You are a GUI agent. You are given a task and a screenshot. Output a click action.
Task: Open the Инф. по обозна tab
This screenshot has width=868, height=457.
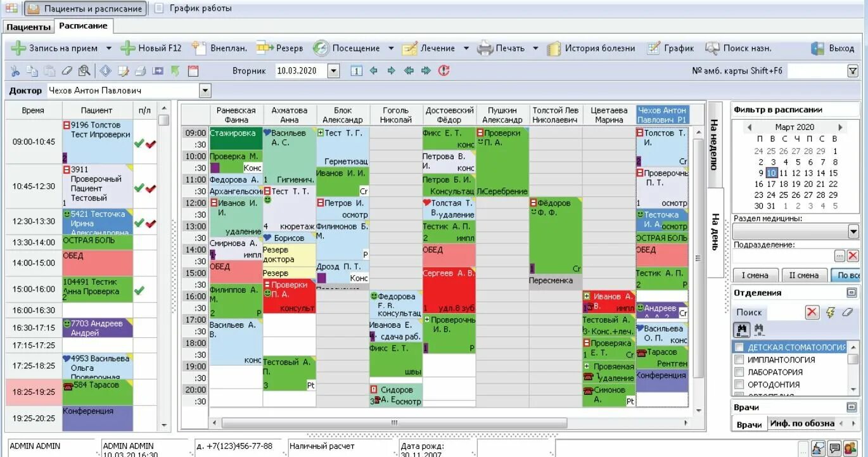pos(801,423)
